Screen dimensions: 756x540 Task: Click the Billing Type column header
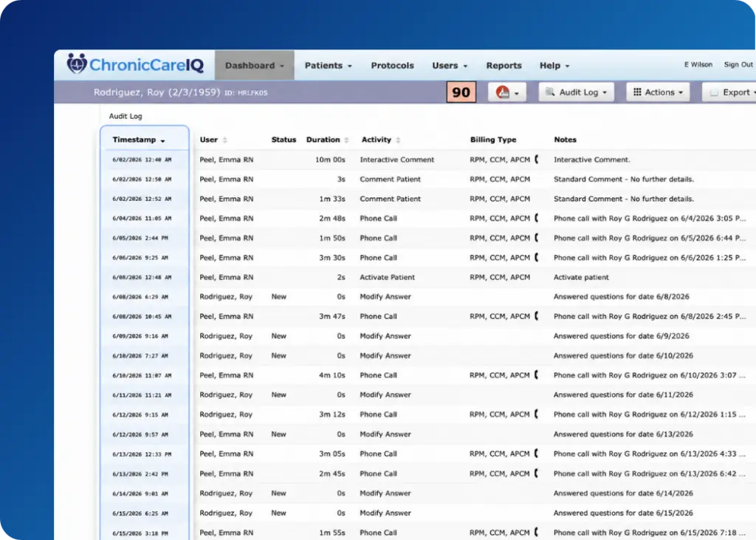(493, 140)
